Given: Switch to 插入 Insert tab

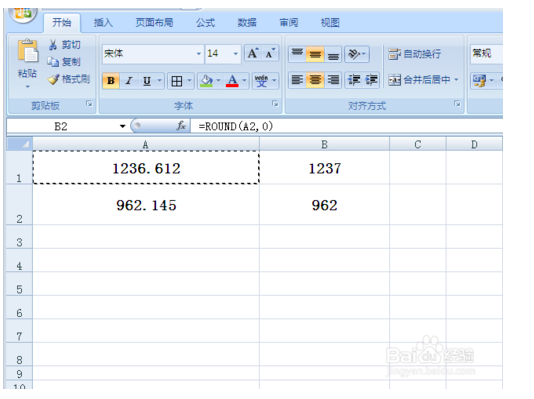Looking at the screenshot, I should tap(103, 23).
